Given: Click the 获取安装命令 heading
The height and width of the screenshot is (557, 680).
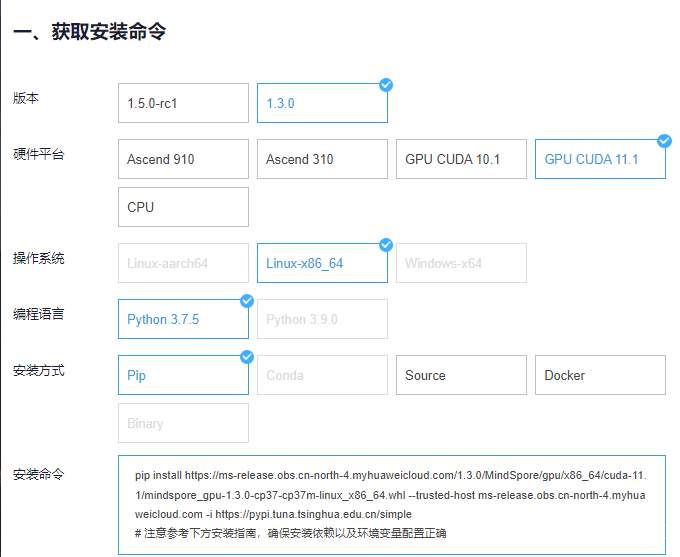Looking at the screenshot, I should click(89, 32).
